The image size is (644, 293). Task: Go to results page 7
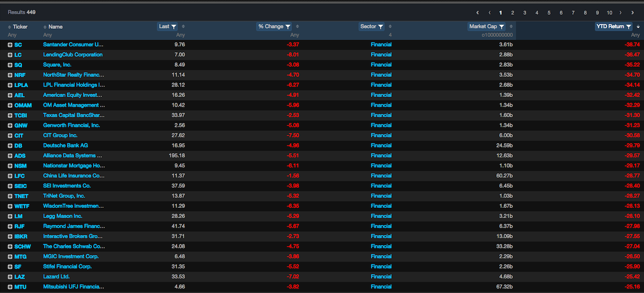click(x=573, y=13)
